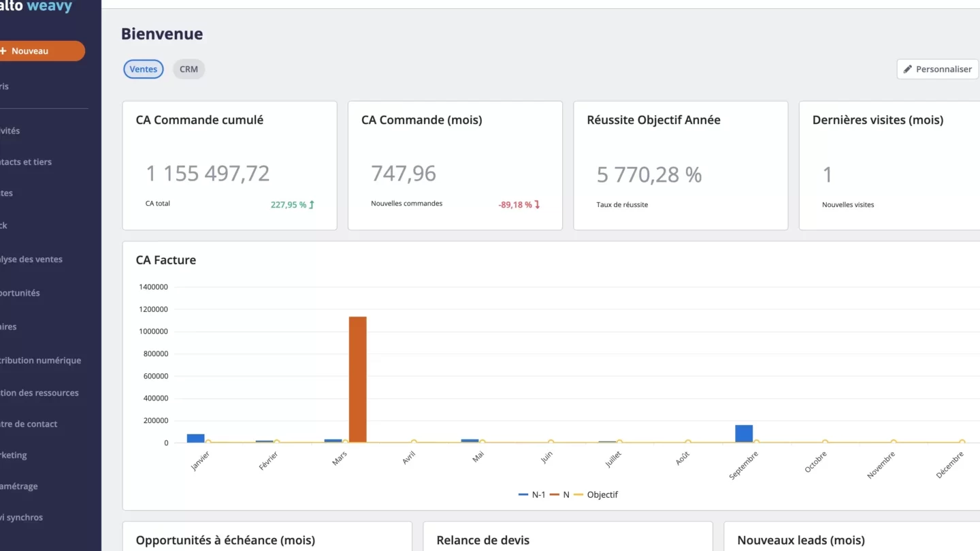The width and height of the screenshot is (980, 551).
Task: Click the orange Mars bar in chart
Action: tap(358, 379)
